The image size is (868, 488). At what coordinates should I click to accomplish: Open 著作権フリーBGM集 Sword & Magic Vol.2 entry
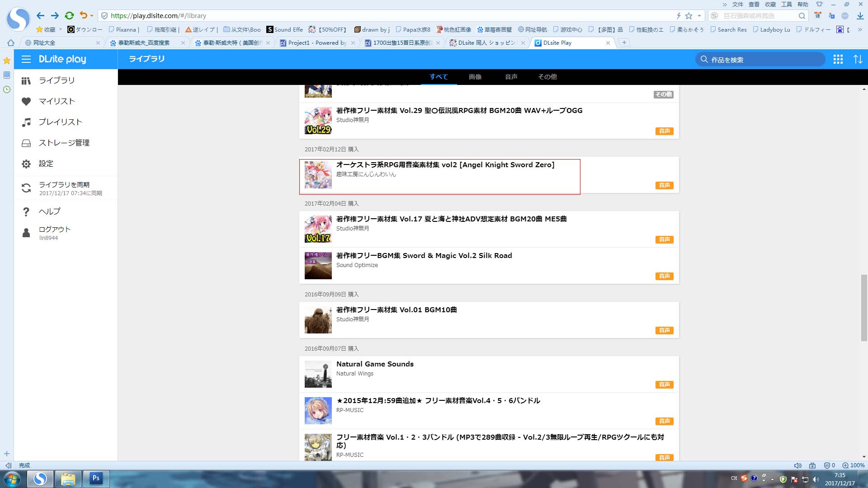point(489,266)
